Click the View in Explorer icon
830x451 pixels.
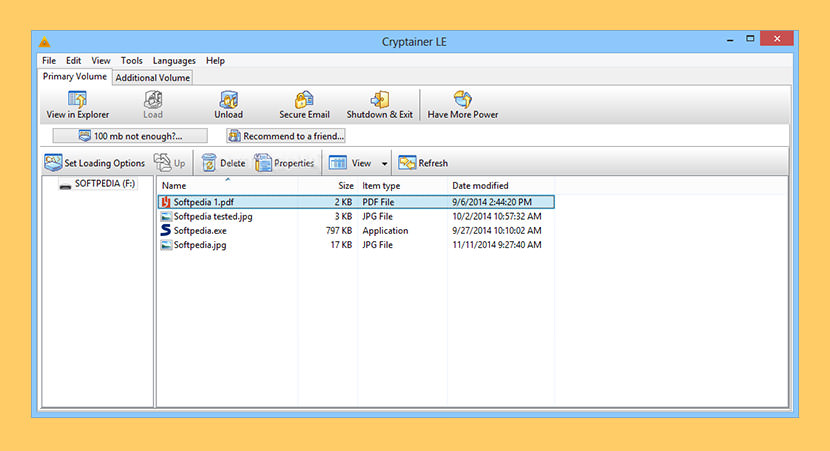[77, 99]
